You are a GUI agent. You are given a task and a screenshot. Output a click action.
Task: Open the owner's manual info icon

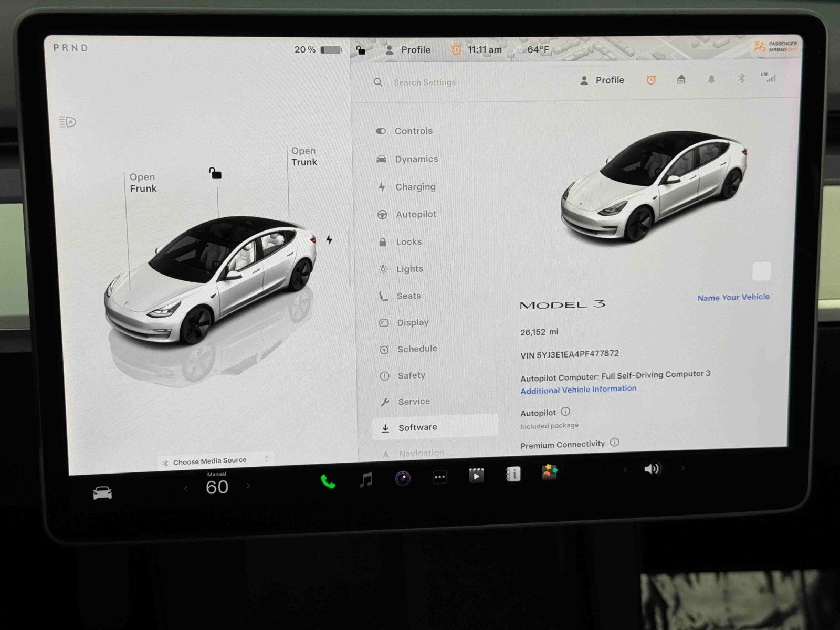pyautogui.click(x=513, y=474)
